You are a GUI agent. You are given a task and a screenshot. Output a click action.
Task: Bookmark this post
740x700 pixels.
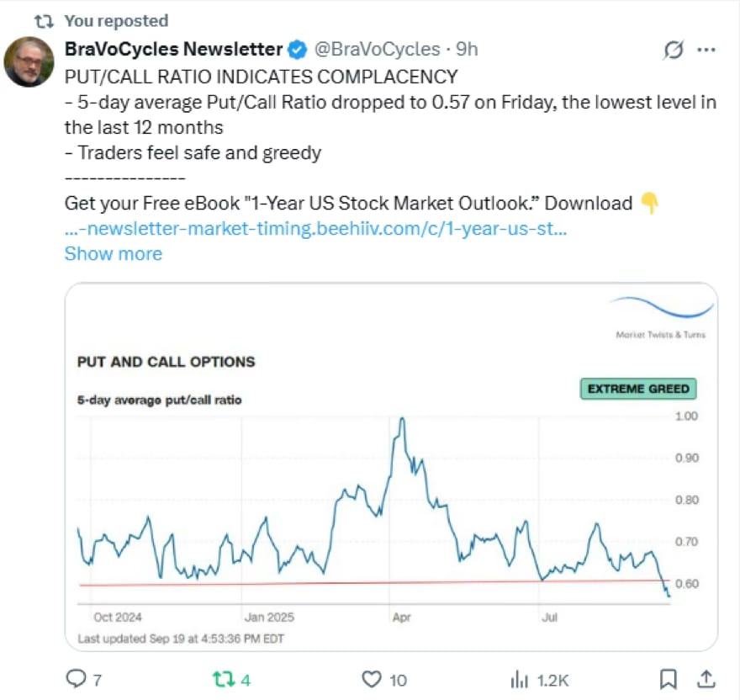point(668,679)
